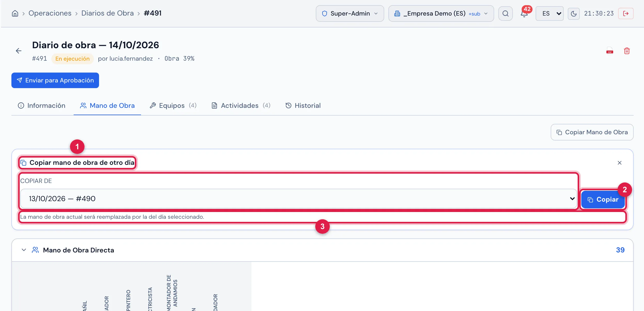Collapse the Mano de Obra Directa section

click(24, 250)
